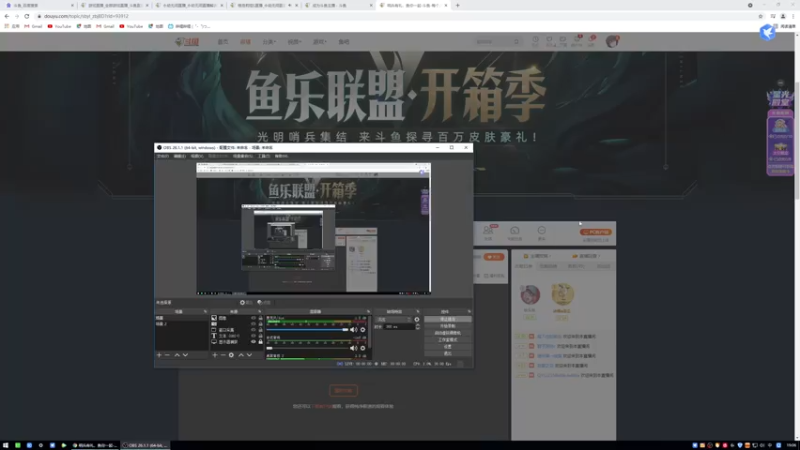This screenshot has height=450, width=800.
Task: Open the OBS 文件 (File) menu
Action: (x=163, y=156)
